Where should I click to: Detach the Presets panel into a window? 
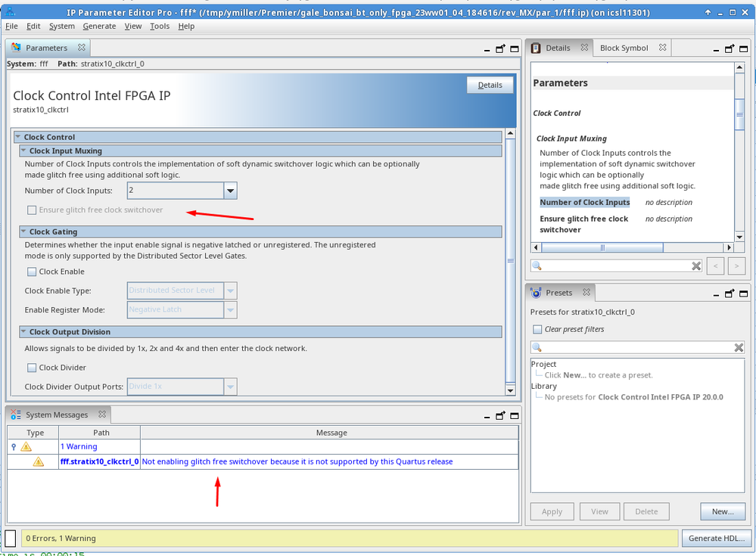click(730, 294)
